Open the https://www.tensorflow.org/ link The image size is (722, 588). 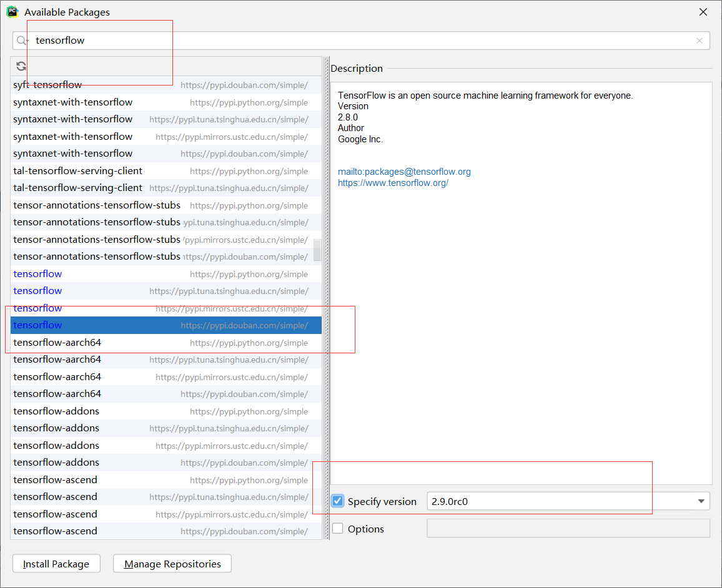click(x=393, y=183)
